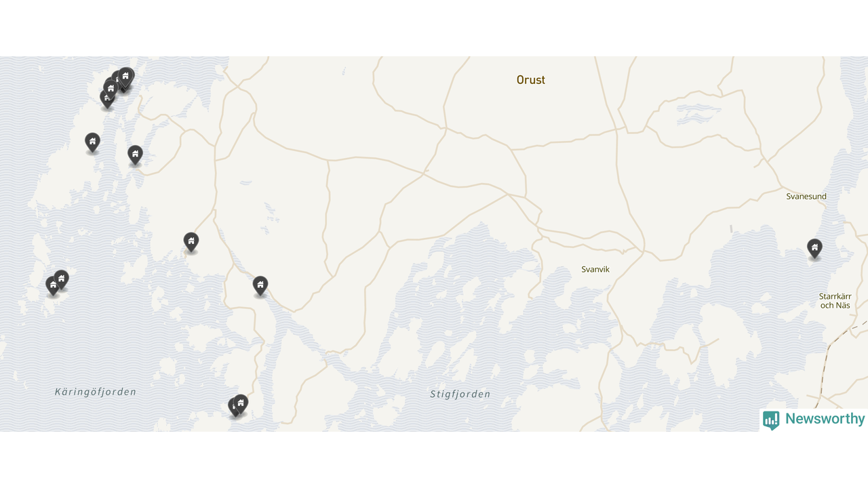Screen dimensions: 868x488
Task: Click the house marker near Svanesund
Action: coord(814,248)
